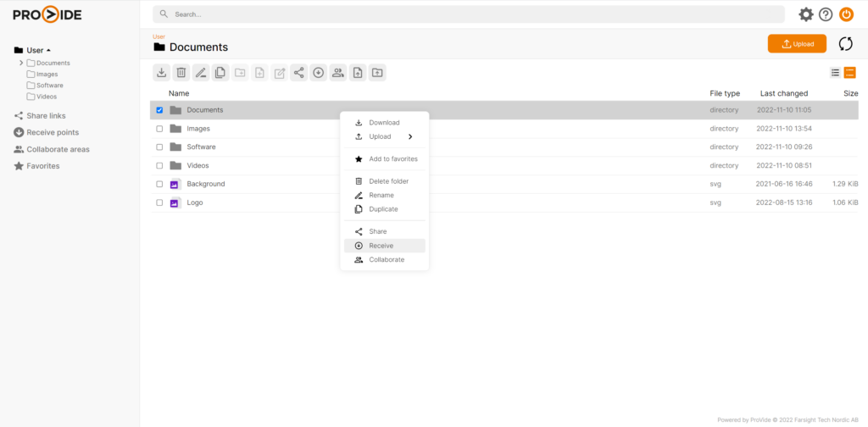Screen dimensions: 868x427
Task: Choose Receive in the context menu
Action: pyautogui.click(x=385, y=246)
